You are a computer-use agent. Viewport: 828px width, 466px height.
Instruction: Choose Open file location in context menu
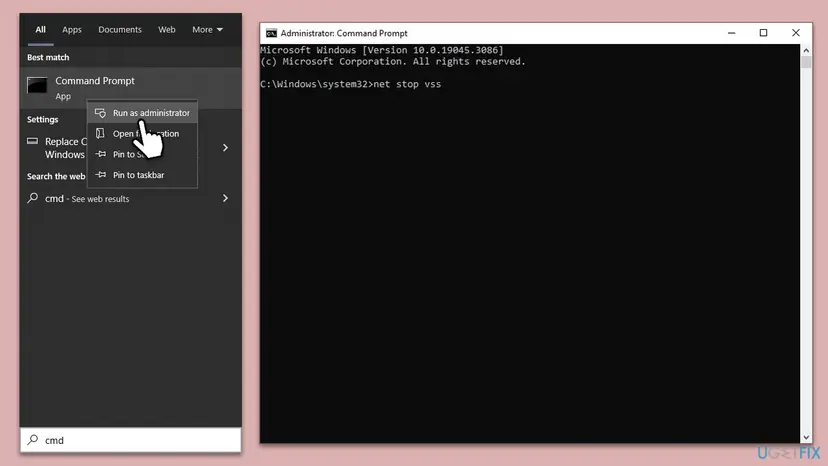(x=143, y=134)
